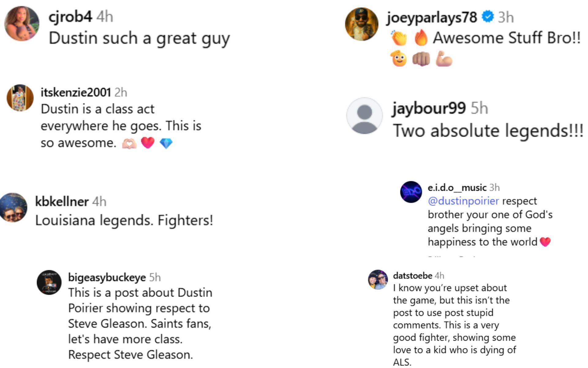Open bigeasybuckeye's username link
This screenshot has height=368, width=588.
click(107, 277)
